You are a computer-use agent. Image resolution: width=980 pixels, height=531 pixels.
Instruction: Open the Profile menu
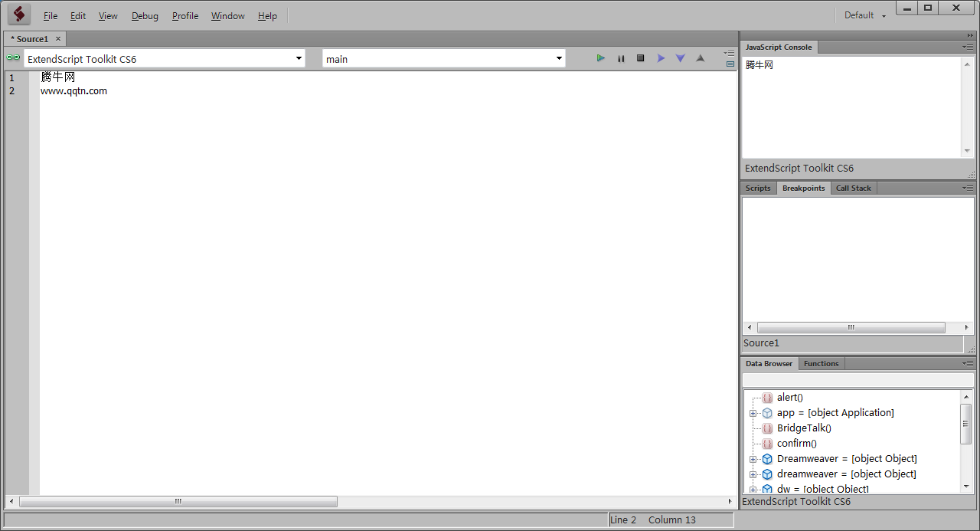(185, 15)
